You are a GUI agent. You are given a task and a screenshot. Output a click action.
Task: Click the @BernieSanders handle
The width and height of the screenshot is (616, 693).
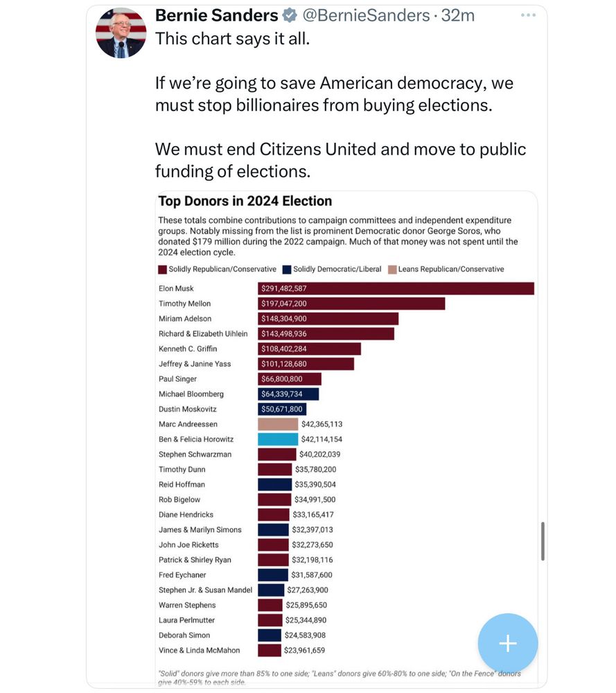[364, 15]
